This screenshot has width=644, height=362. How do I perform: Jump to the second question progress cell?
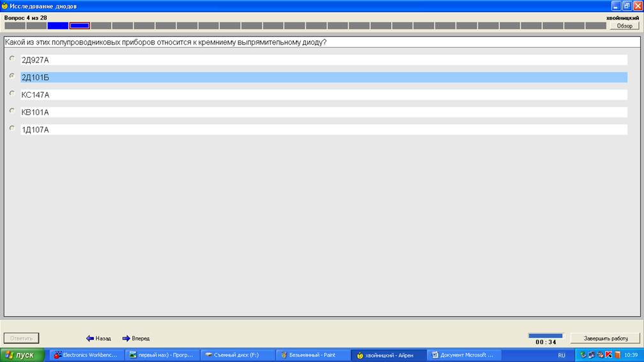click(36, 26)
